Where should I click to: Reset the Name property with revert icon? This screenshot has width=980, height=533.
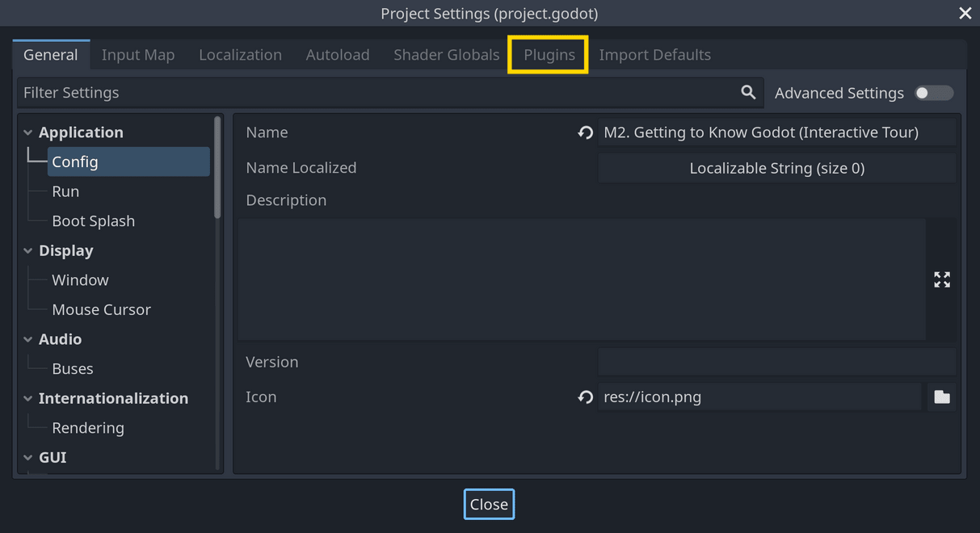tap(586, 132)
